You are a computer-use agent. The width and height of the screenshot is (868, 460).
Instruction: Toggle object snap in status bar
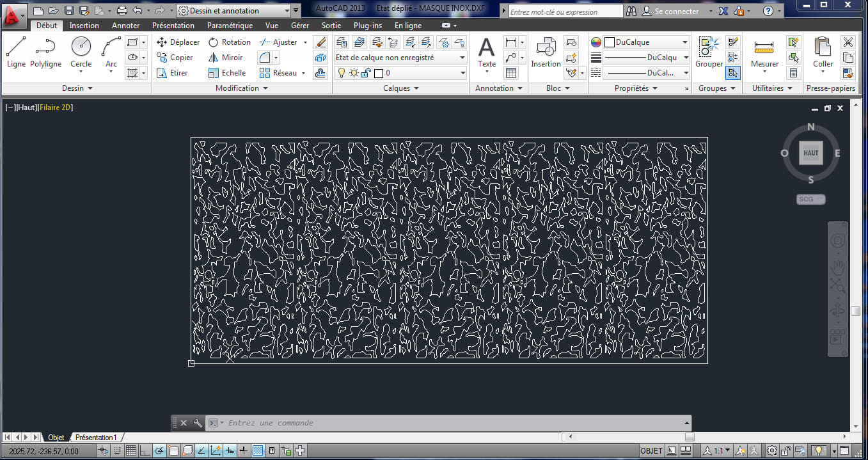[173, 450]
